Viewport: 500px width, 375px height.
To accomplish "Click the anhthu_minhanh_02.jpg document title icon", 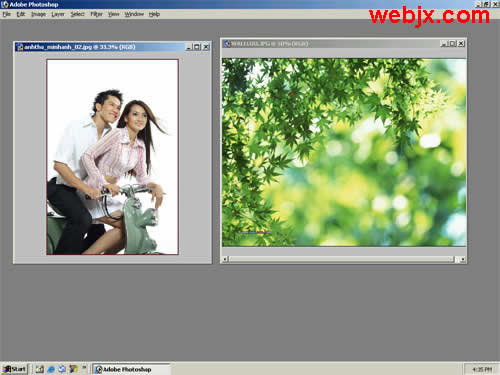I will pyautogui.click(x=20, y=47).
